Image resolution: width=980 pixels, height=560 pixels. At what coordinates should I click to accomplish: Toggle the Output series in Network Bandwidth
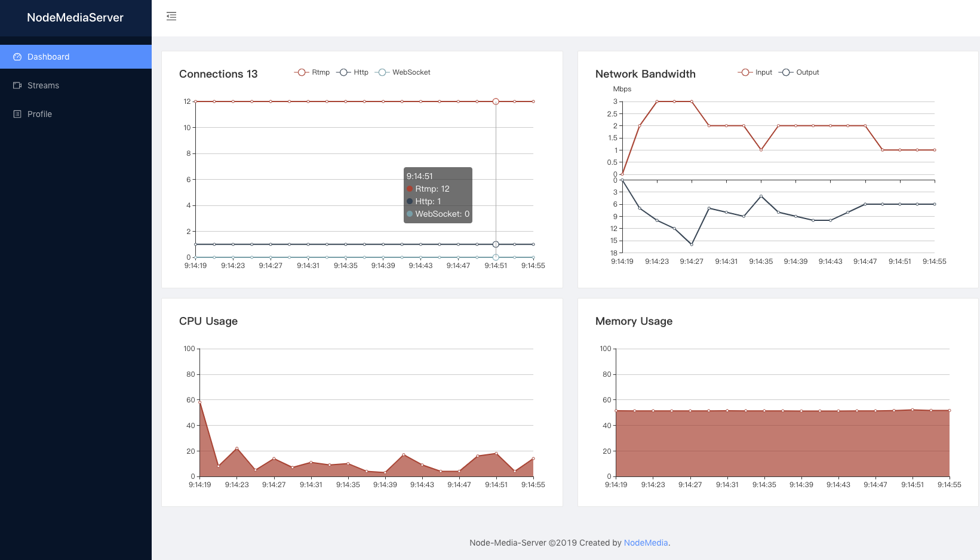click(799, 72)
